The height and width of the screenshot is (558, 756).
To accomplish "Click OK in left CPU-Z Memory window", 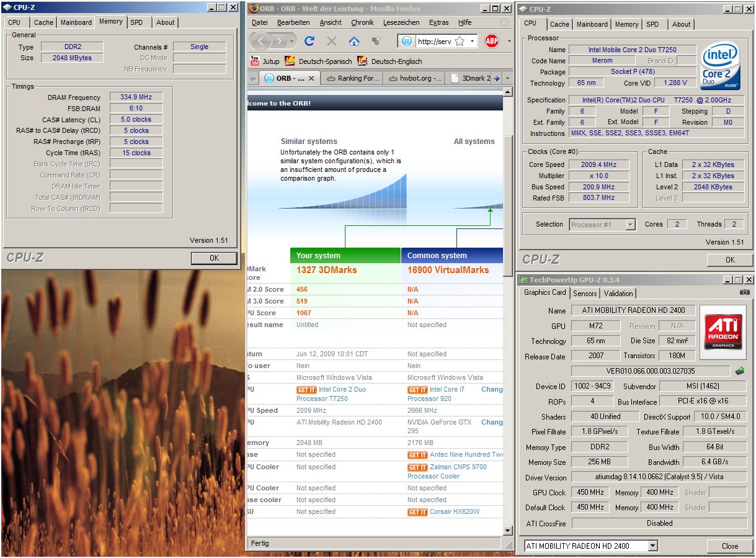I will click(214, 258).
